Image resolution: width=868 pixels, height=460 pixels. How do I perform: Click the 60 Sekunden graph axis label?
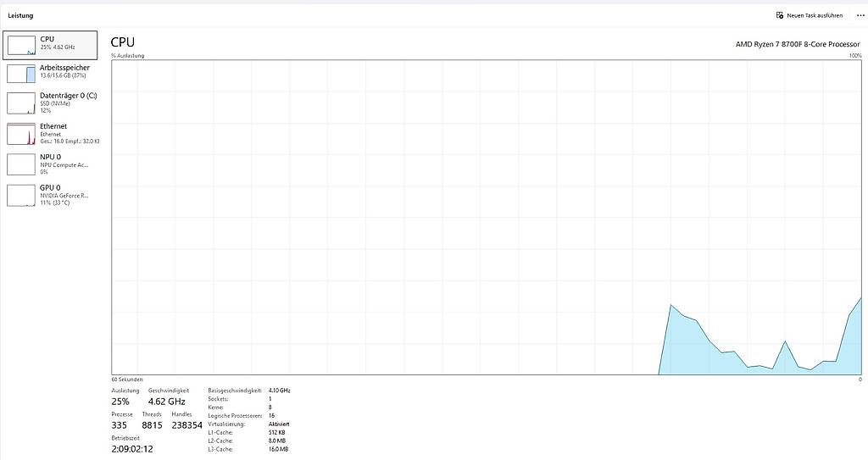tap(127, 379)
